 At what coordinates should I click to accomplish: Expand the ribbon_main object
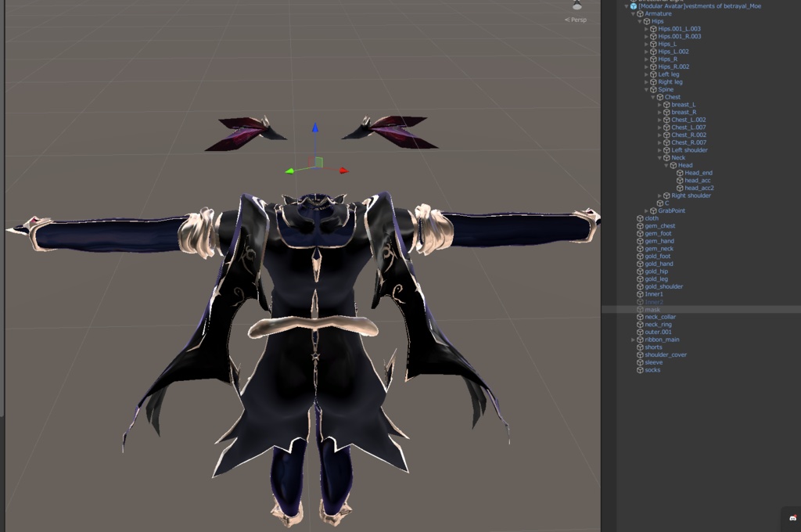(633, 340)
